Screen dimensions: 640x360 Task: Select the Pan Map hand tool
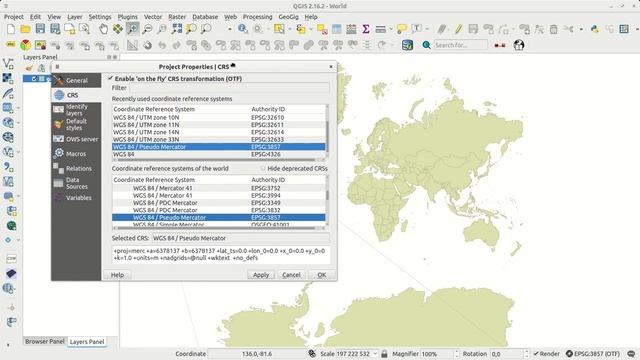click(104, 29)
